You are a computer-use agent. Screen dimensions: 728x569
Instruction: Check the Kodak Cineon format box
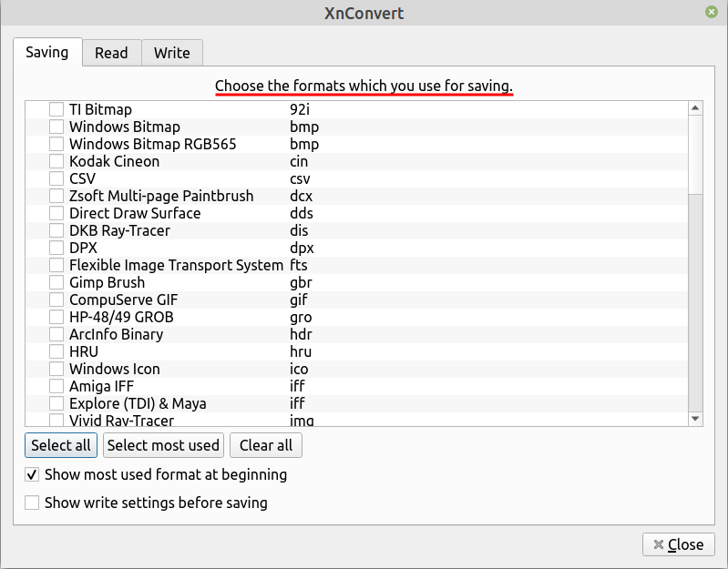[x=56, y=161]
